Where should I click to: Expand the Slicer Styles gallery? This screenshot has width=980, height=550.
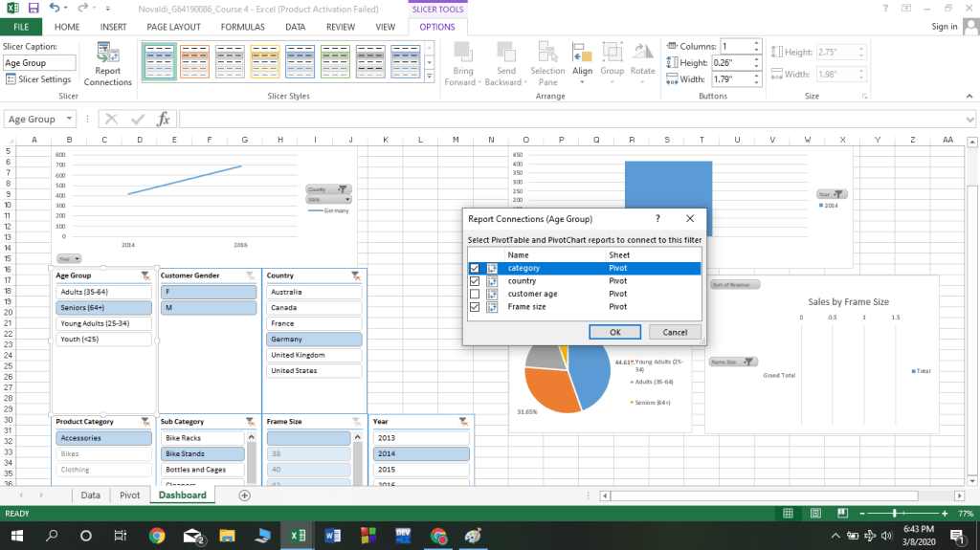(429, 78)
